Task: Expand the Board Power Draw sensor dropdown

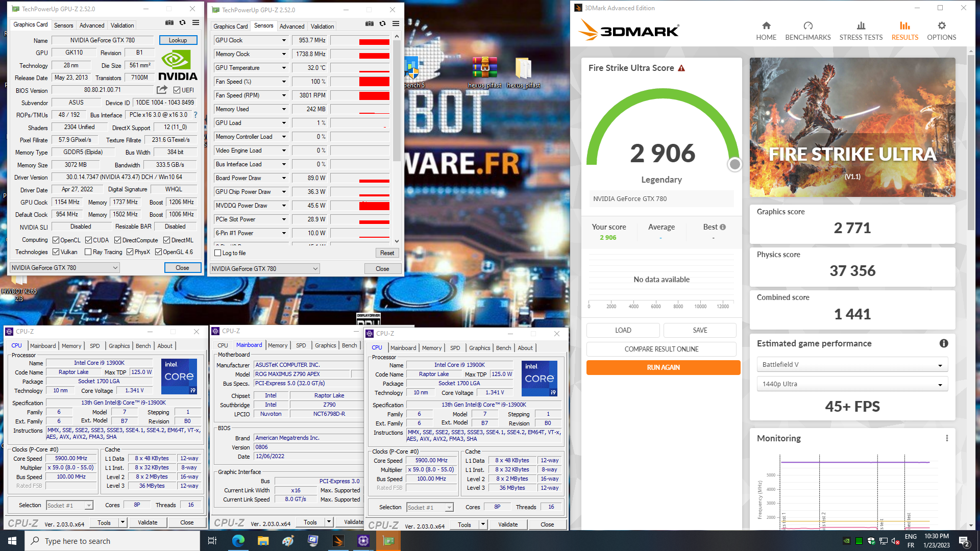Action: click(x=284, y=178)
